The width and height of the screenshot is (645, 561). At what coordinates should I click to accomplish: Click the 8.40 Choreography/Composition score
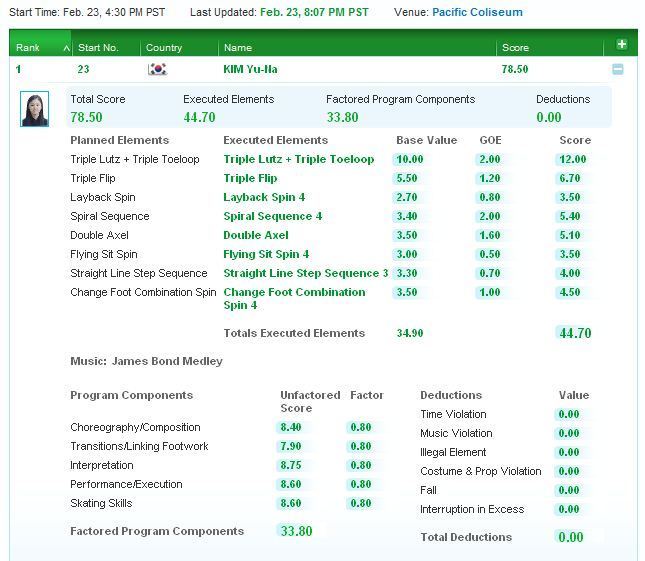click(291, 427)
